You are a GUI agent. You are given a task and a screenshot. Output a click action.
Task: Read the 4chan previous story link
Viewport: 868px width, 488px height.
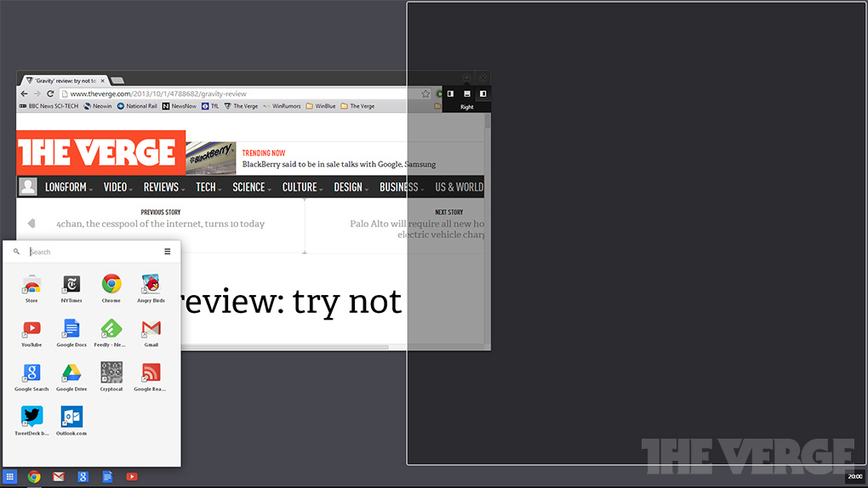pyautogui.click(x=161, y=224)
